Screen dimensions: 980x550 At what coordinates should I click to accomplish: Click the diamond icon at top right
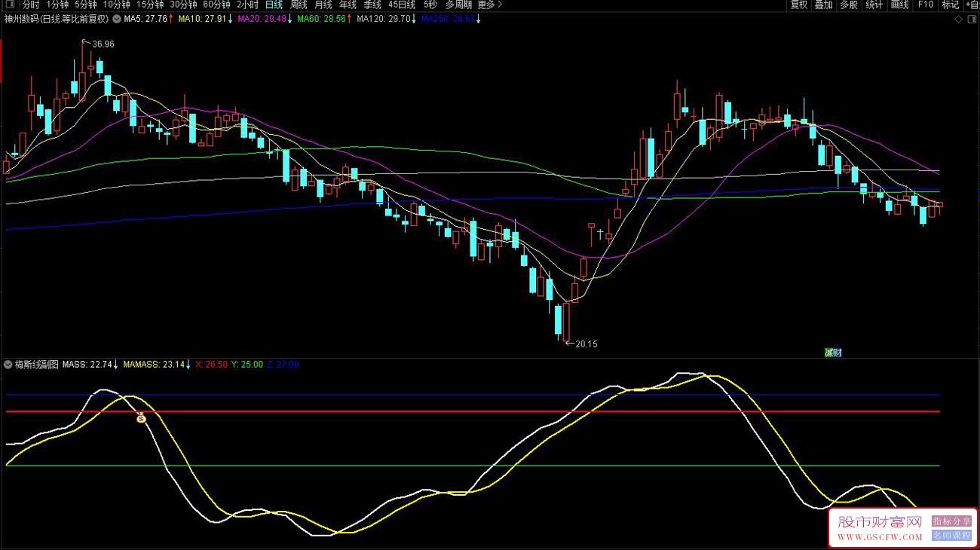coord(959,20)
